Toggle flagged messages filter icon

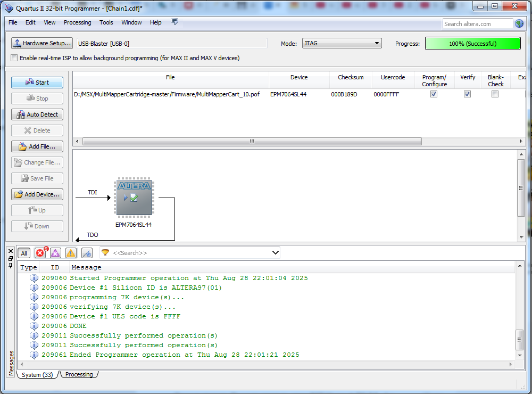[x=87, y=253]
